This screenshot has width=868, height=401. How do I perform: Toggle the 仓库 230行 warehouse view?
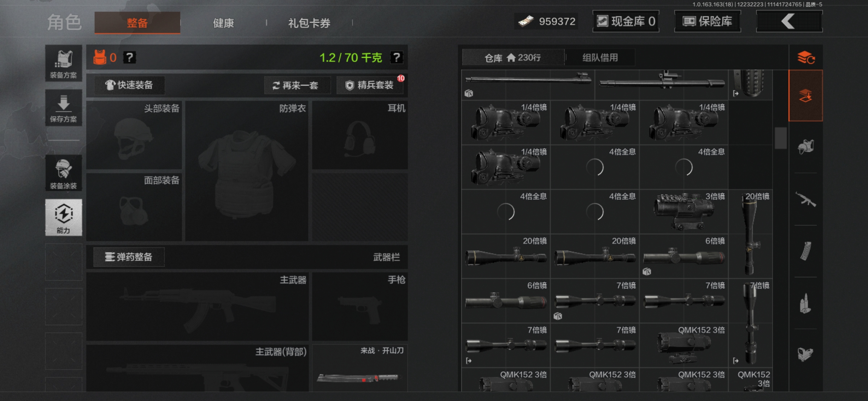(514, 58)
